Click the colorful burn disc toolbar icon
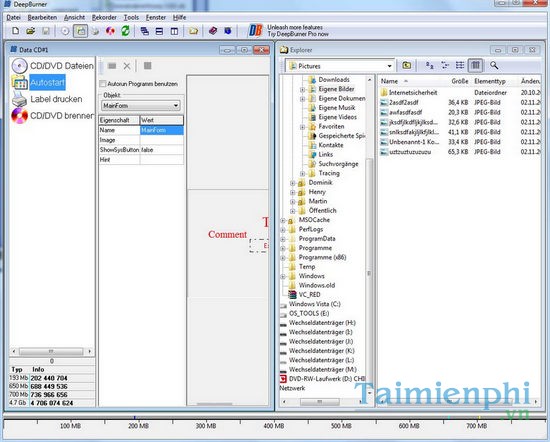This screenshot has height=442, width=550. pyautogui.click(x=110, y=31)
